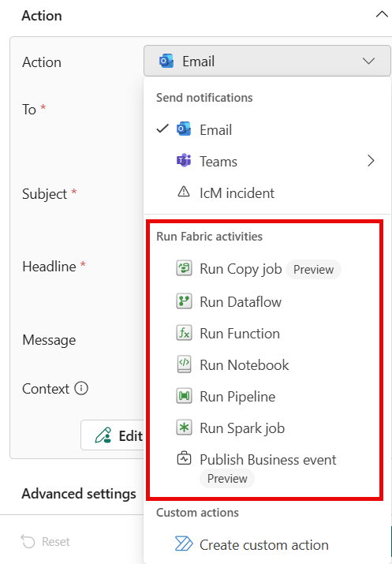Click the Context info icon
Viewport: 392px width, 564px height.
[81, 388]
